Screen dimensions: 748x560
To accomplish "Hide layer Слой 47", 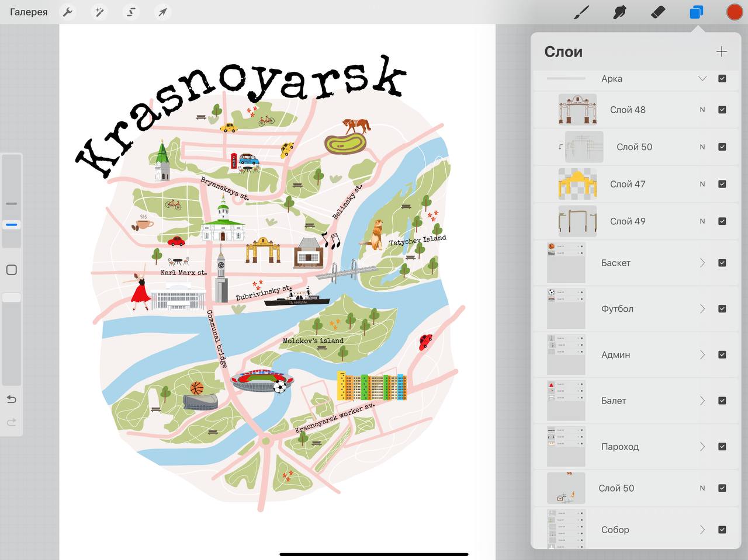I will pos(722,184).
